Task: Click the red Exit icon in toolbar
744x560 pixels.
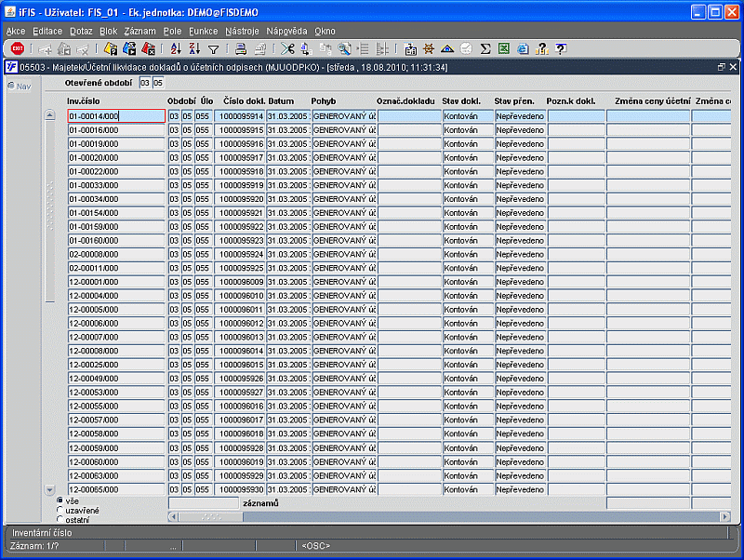Action: click(18, 48)
